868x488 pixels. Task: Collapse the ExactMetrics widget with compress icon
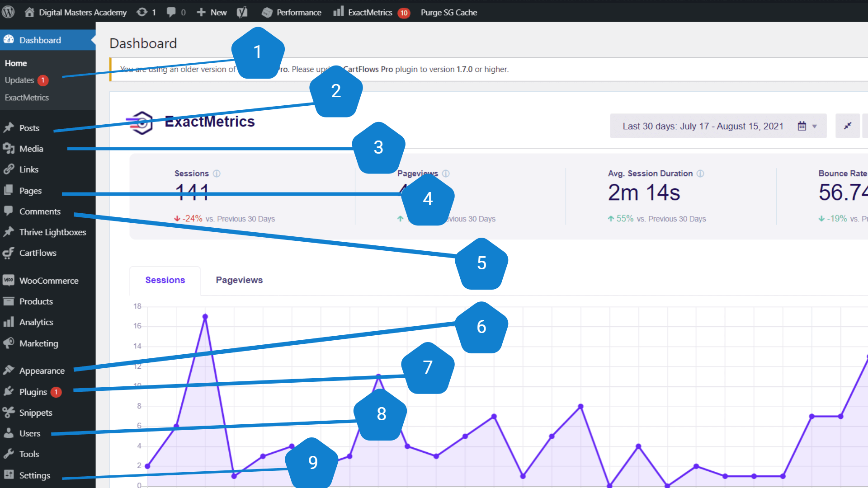[848, 126]
